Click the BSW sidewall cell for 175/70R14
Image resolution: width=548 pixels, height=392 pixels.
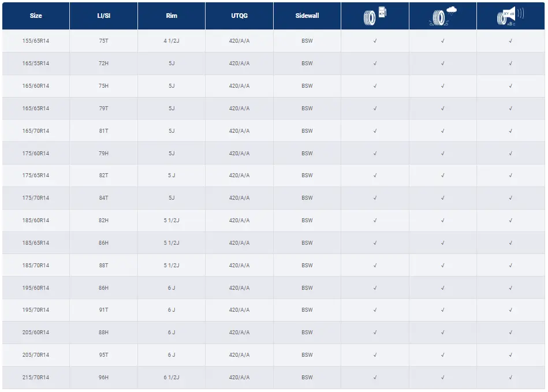(x=307, y=198)
